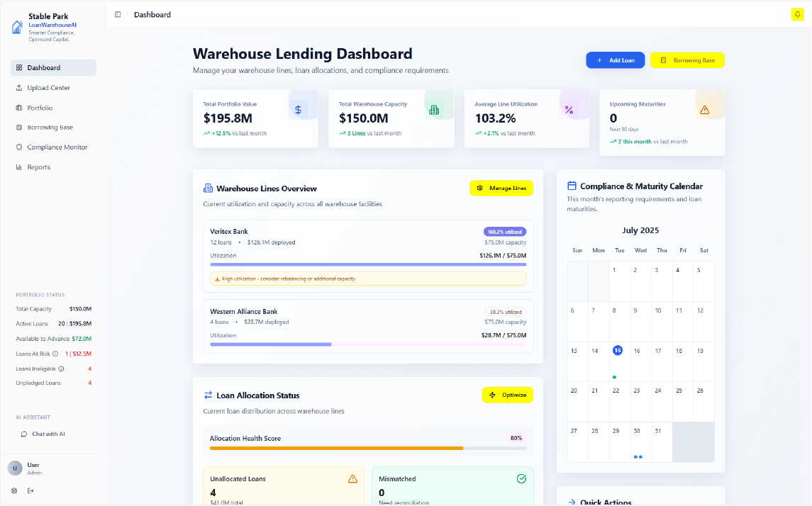Log out using the logout icon
This screenshot has width=812, height=506.
pos(30,490)
